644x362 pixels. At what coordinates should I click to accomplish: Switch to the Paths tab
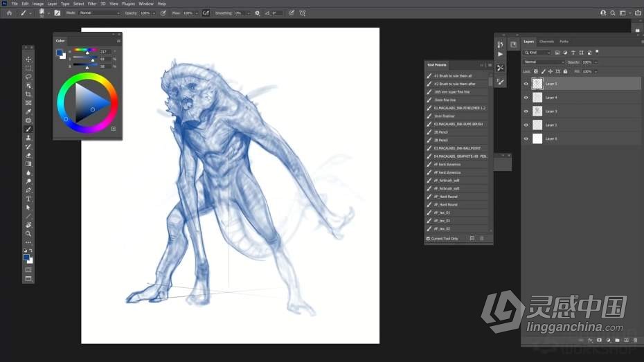pyautogui.click(x=564, y=42)
